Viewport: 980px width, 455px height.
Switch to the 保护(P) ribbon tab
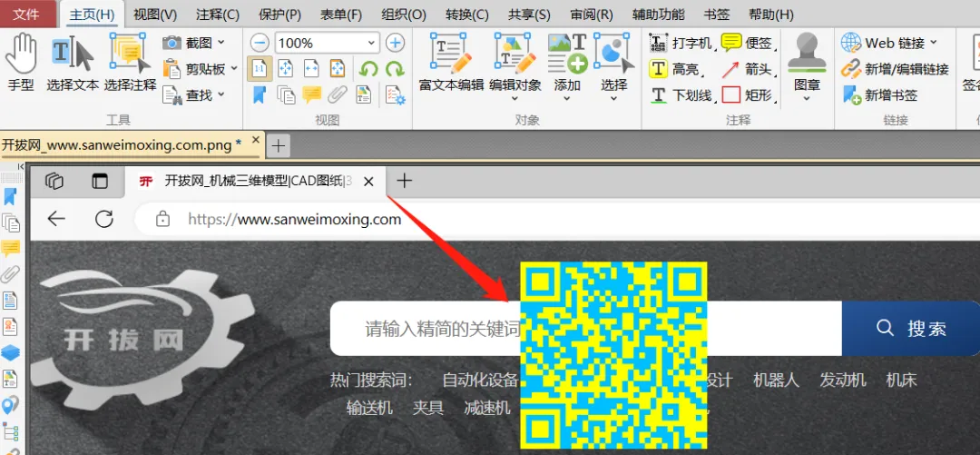(279, 15)
